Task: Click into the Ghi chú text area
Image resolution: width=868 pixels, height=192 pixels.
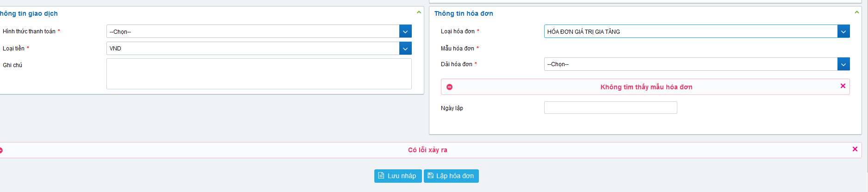Action: click(259, 74)
